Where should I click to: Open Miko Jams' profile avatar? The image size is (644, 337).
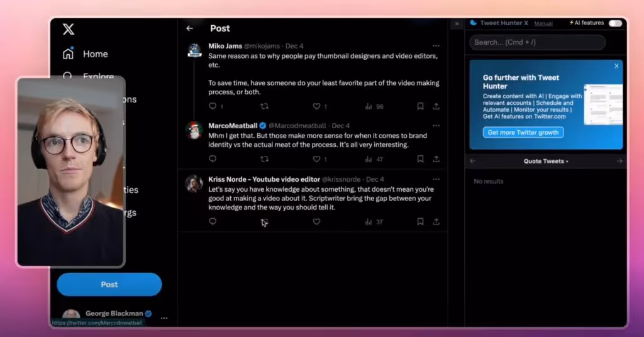[x=194, y=50]
